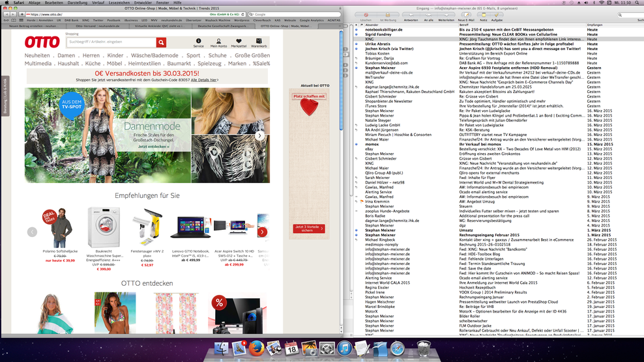Go back with Safari back arrow
644x362 pixels.
click(6, 14)
